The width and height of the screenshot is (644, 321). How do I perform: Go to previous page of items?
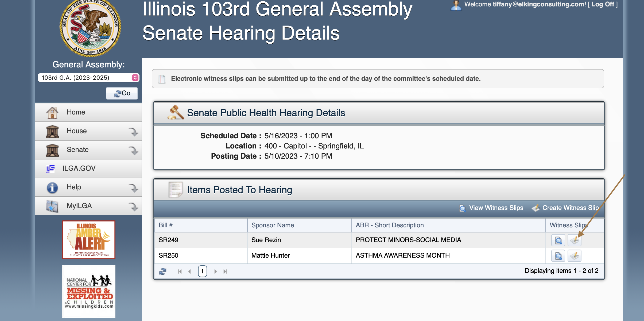tap(189, 272)
